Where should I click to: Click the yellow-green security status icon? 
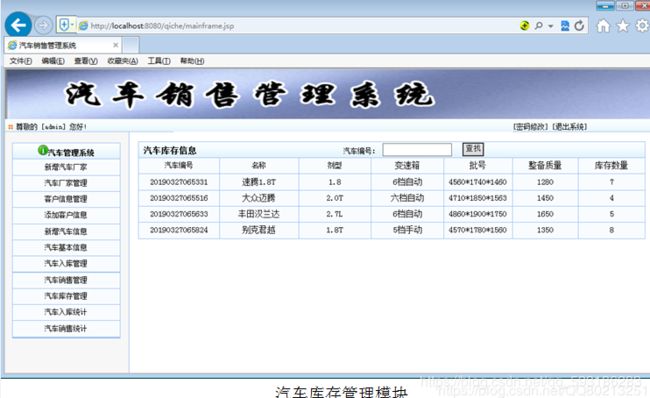click(x=524, y=26)
